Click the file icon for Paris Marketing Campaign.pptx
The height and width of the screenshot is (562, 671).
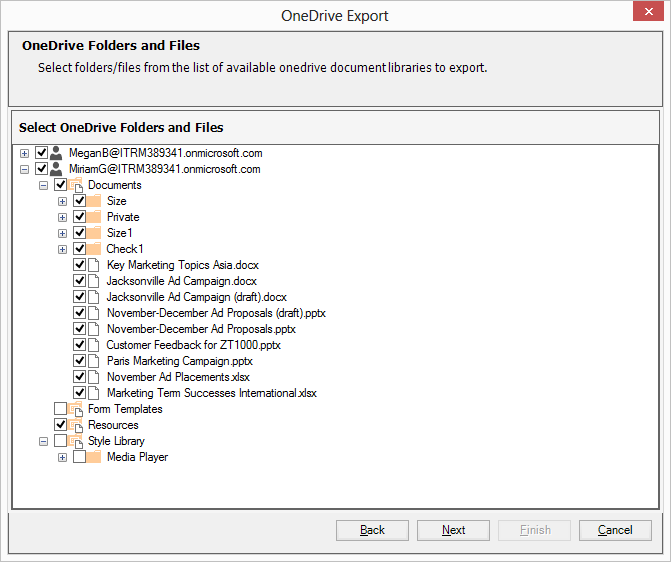(93, 361)
